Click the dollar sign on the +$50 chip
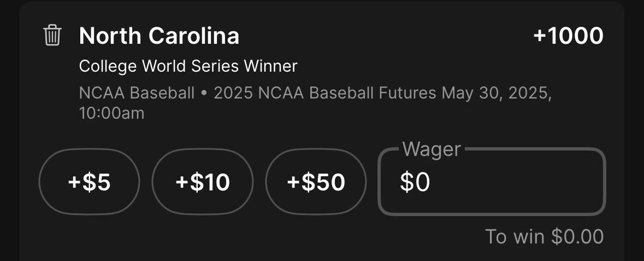This screenshot has height=261, width=644. coord(308,182)
